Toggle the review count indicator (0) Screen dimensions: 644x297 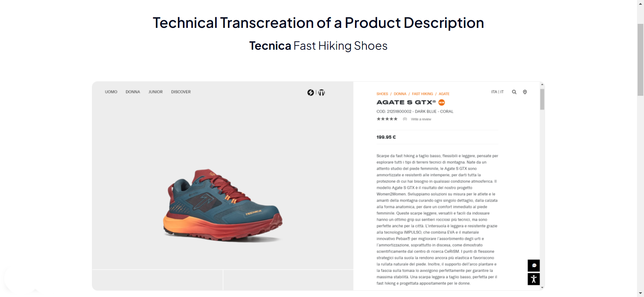[x=405, y=119]
